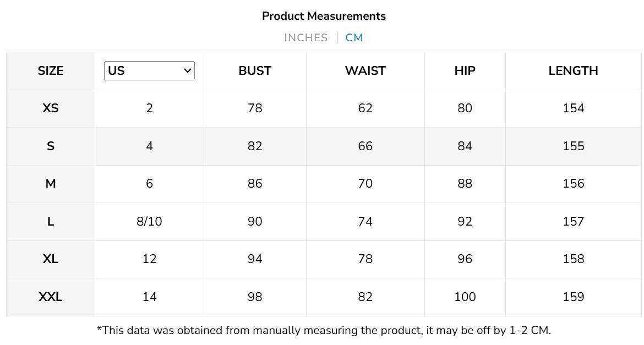
Task: Click the Product Measurements heading
Action: 324,17
